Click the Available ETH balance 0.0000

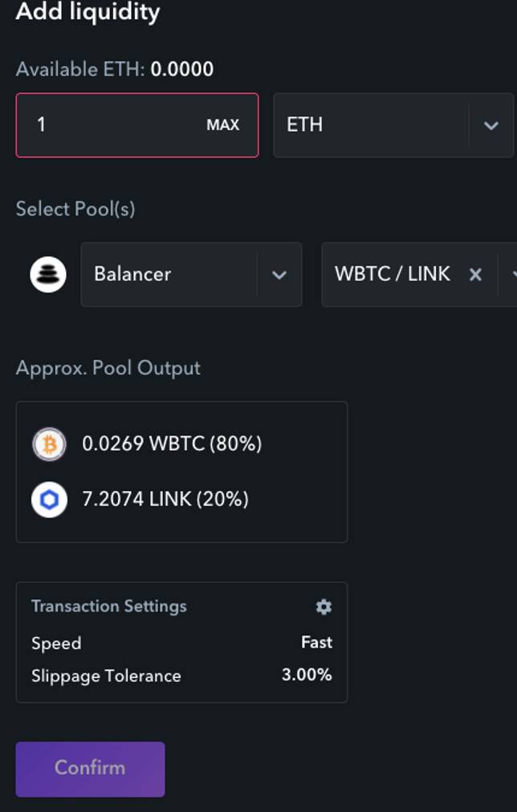pos(181,69)
